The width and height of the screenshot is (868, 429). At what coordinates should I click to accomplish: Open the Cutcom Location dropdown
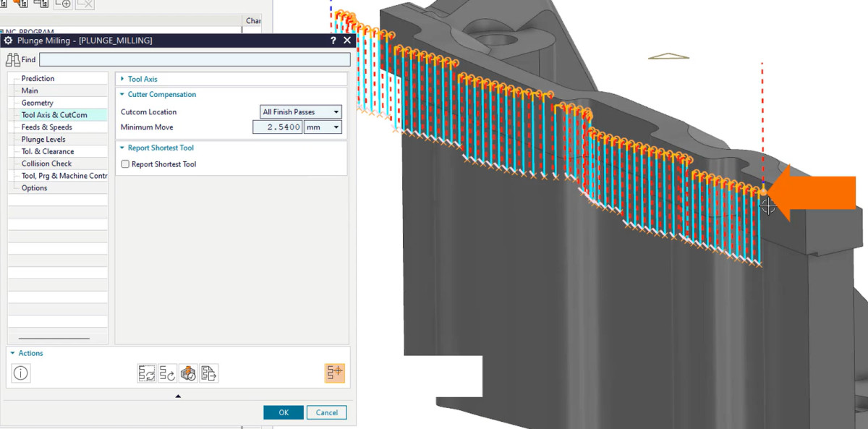[x=301, y=112]
